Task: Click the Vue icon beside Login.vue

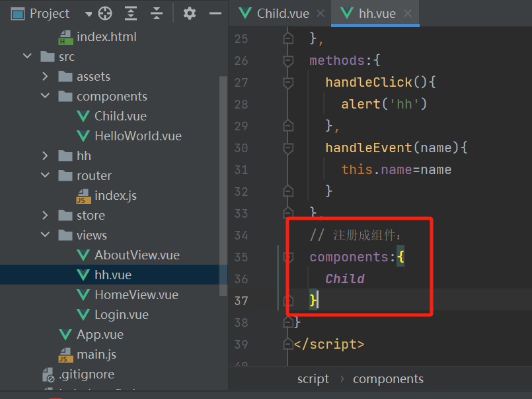Action: click(83, 314)
